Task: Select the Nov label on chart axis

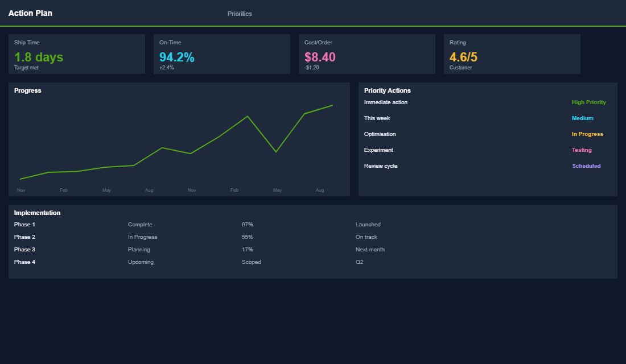Action: [21, 190]
